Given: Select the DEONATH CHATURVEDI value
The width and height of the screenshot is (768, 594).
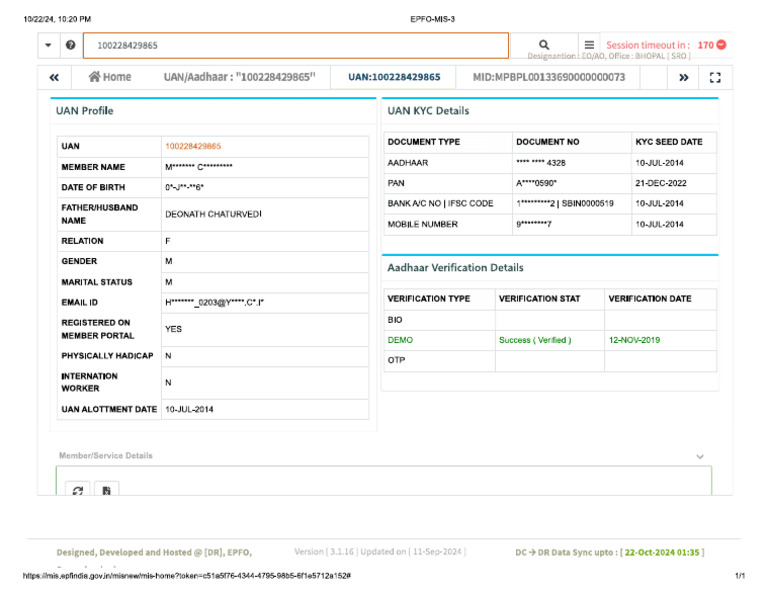Looking at the screenshot, I should pyautogui.click(x=213, y=214).
